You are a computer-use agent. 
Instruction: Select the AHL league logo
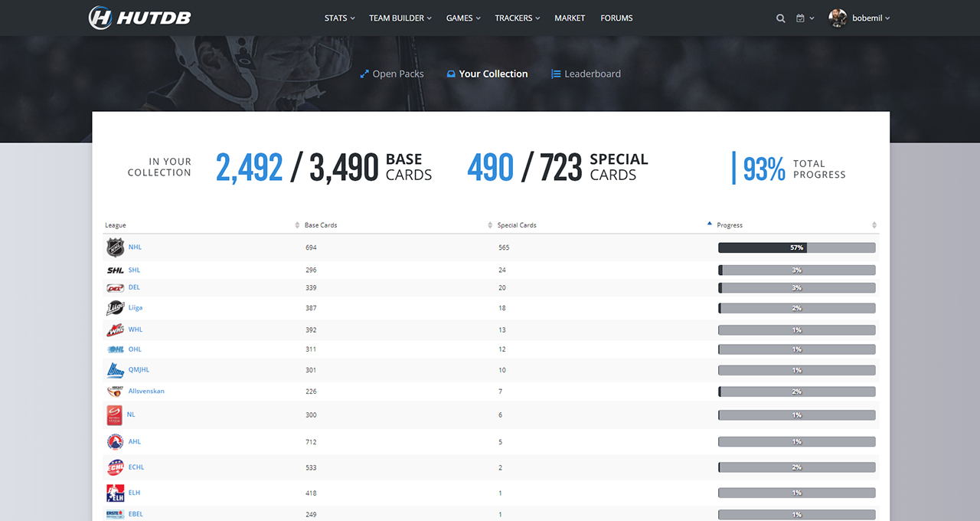tap(115, 442)
